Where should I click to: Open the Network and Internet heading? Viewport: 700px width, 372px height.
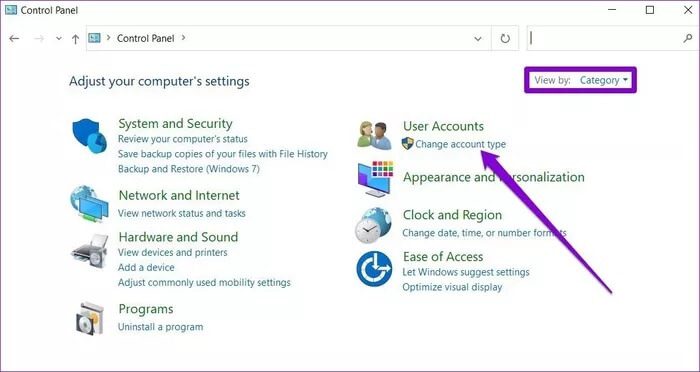(179, 195)
